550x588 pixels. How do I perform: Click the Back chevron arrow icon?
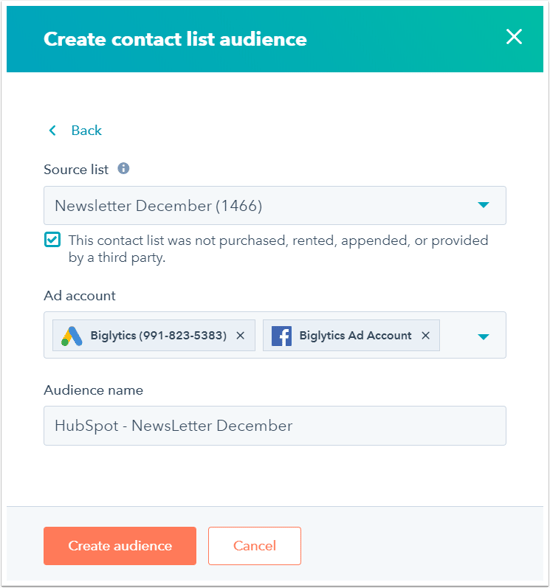pyautogui.click(x=52, y=130)
